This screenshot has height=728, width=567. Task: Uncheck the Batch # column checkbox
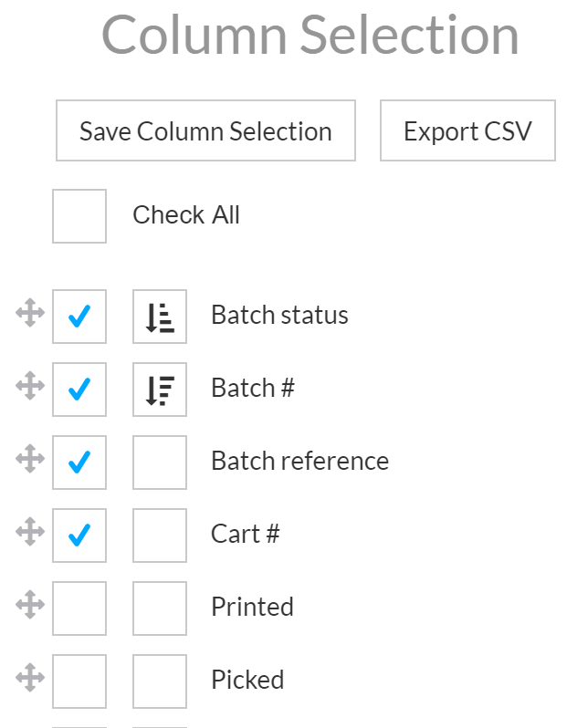click(79, 390)
